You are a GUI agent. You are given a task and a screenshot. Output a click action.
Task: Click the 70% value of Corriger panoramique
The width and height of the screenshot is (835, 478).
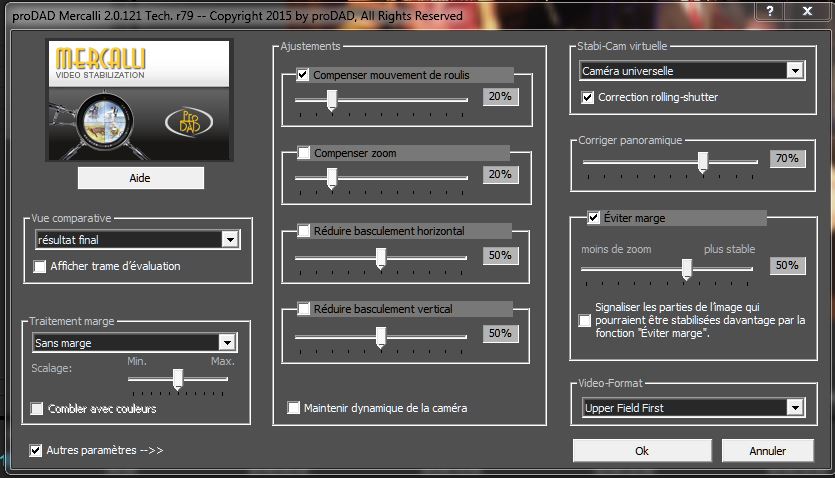[787, 158]
